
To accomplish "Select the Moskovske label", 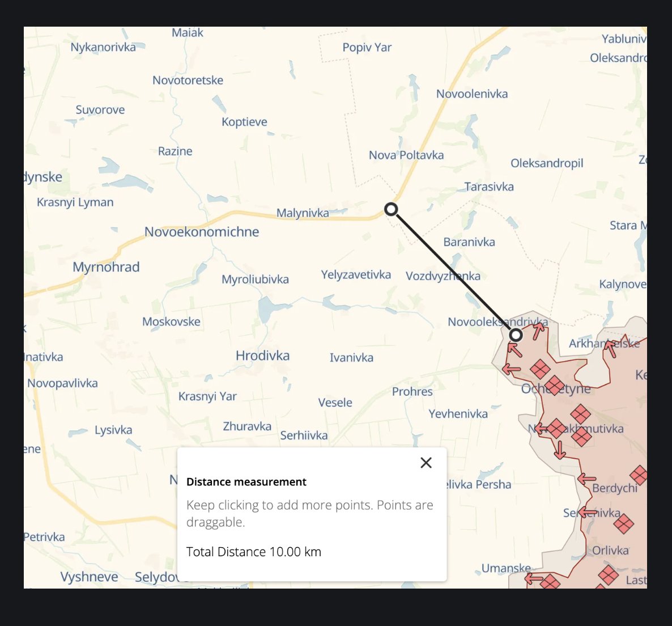I will pyautogui.click(x=172, y=322).
